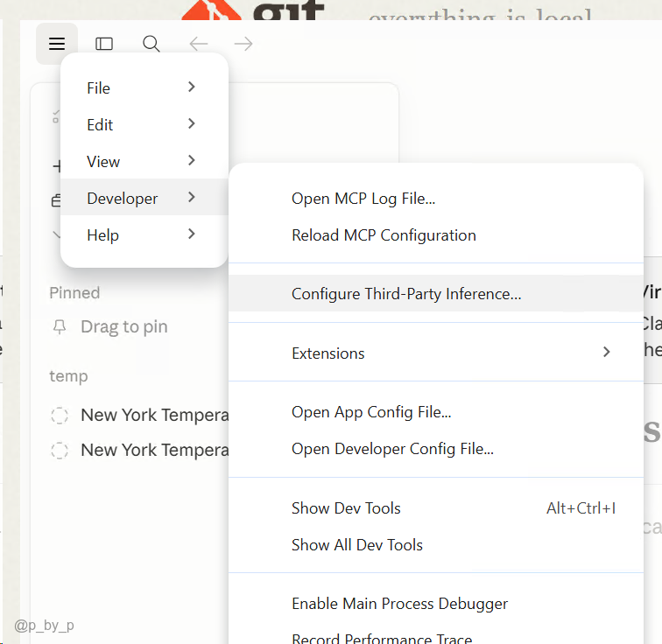Expand the Developer submenu chevron
The width and height of the screenshot is (662, 644).
191,197
